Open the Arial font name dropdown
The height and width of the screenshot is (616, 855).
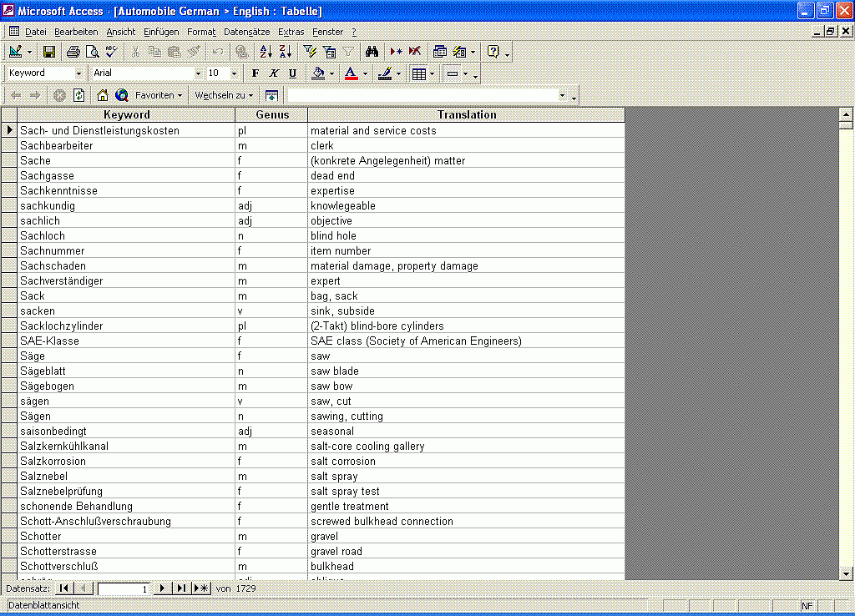tap(197, 73)
